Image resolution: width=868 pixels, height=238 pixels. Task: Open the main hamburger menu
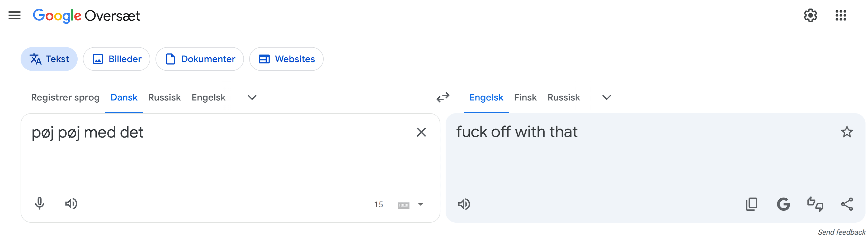pos(15,16)
